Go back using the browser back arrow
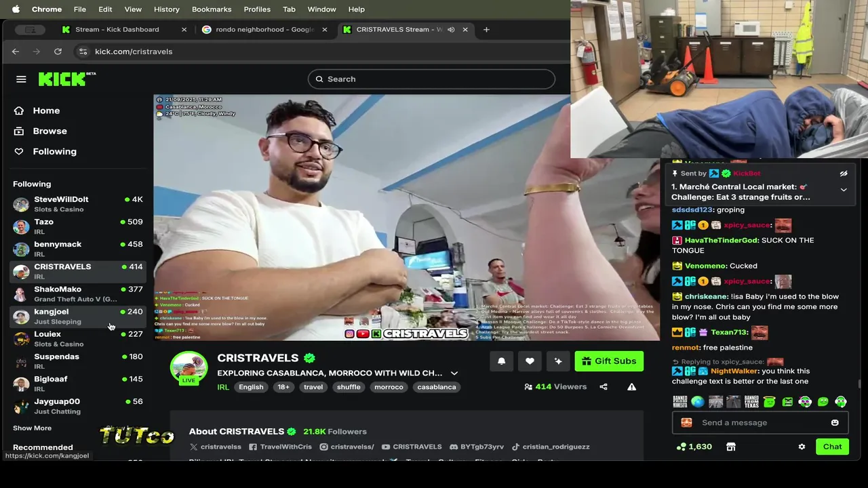Viewport: 868px width, 488px height. click(x=16, y=52)
